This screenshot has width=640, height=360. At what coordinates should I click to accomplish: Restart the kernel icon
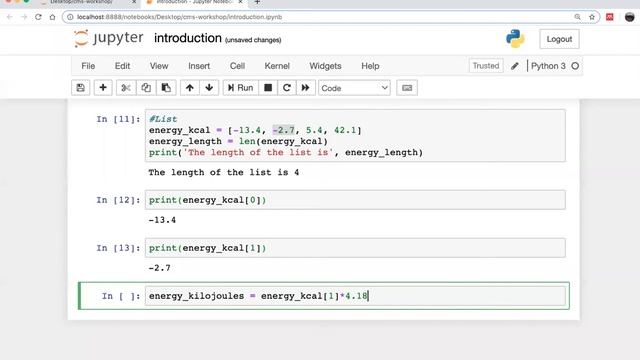(287, 88)
